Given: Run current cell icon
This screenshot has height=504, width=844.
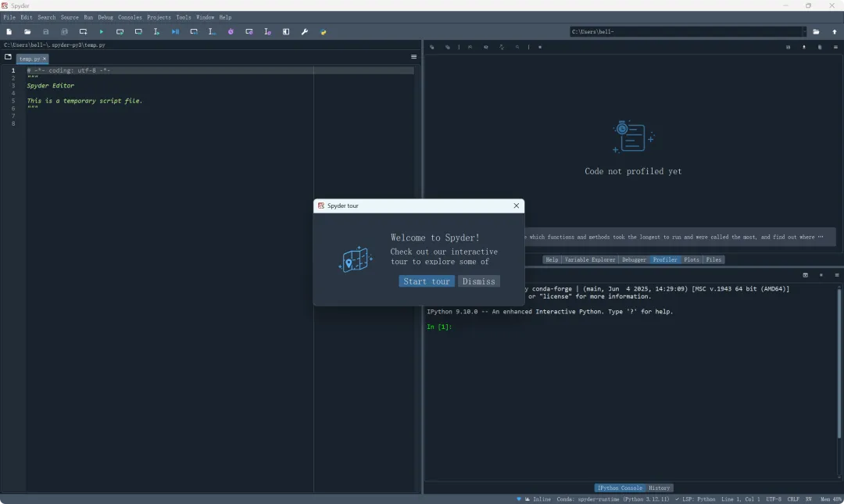Looking at the screenshot, I should tap(120, 32).
